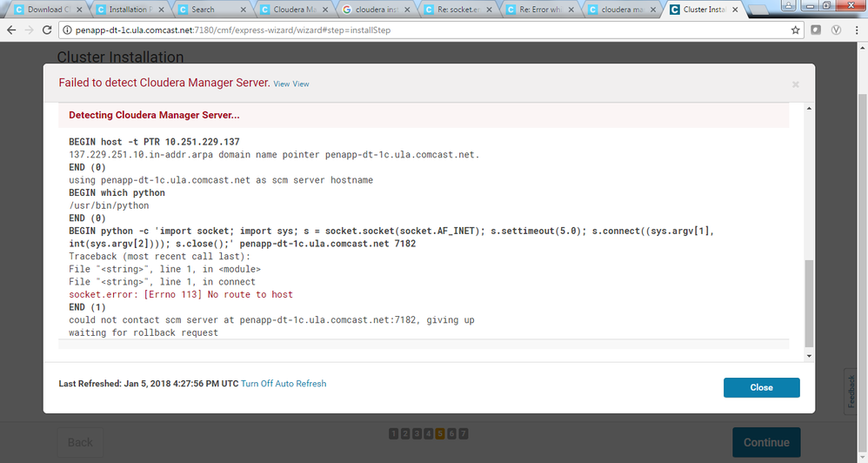Click the bookmark star icon
The height and width of the screenshot is (463, 868).
pos(795,30)
